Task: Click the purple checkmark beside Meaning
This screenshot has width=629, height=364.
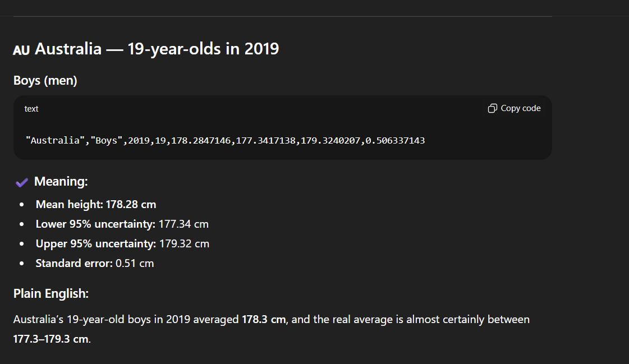Action: (x=21, y=182)
